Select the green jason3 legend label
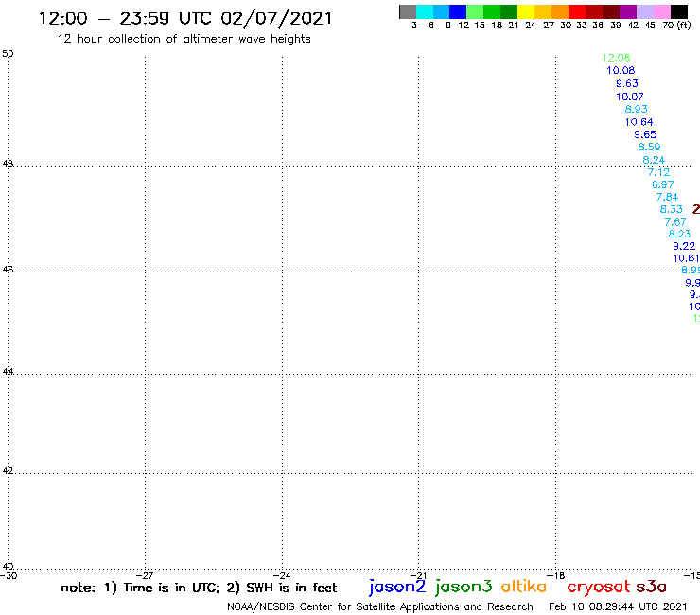This screenshot has height=615, width=700. (x=464, y=588)
